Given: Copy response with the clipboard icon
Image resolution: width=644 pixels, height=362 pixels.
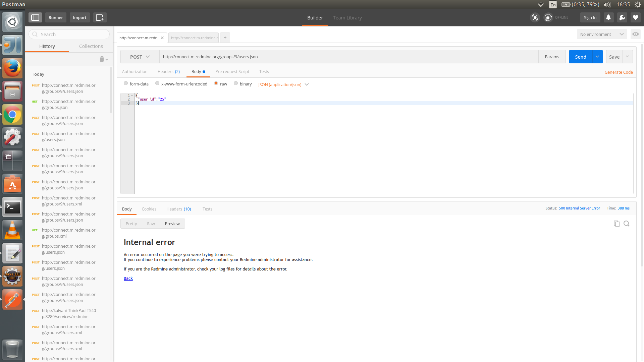Looking at the screenshot, I should click(x=616, y=224).
